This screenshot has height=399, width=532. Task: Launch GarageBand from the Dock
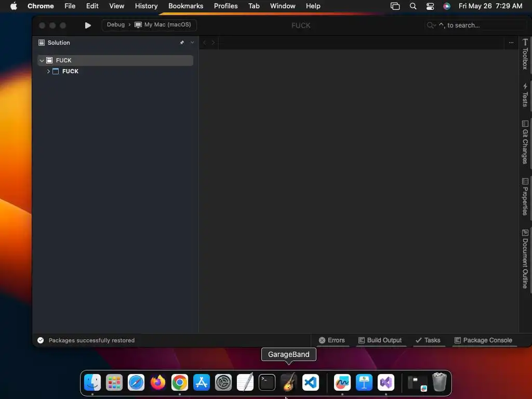coord(289,382)
